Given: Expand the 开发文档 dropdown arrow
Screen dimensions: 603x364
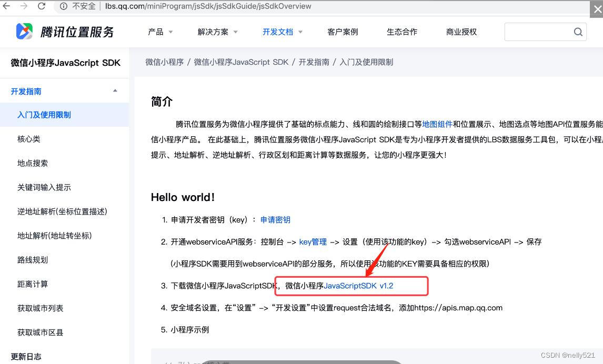Looking at the screenshot, I should [300, 32].
